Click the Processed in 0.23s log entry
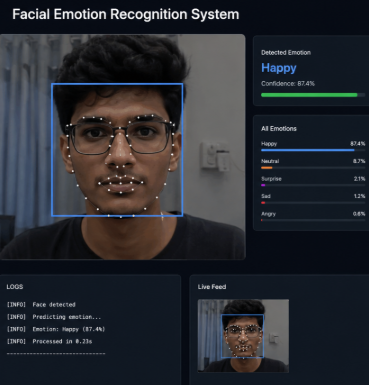369x385 pixels. tap(49, 341)
